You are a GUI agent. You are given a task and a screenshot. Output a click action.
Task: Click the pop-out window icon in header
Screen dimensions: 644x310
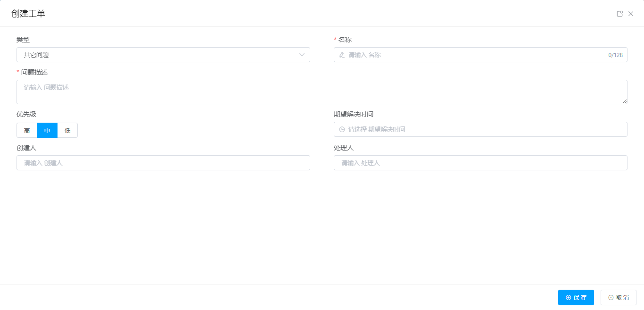(x=620, y=14)
